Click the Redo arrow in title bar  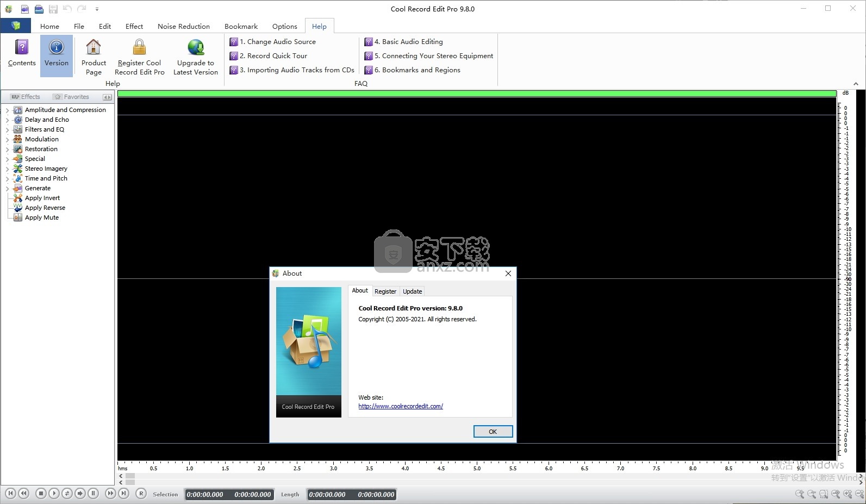tap(82, 9)
